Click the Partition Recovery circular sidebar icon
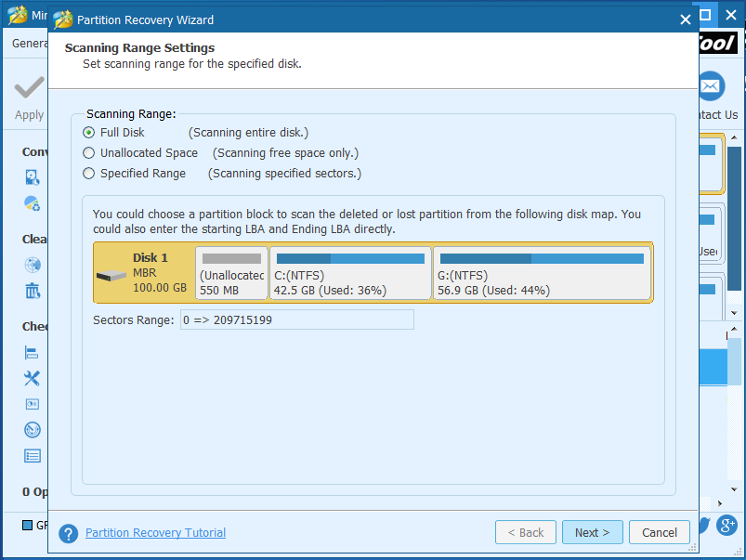 (x=33, y=430)
